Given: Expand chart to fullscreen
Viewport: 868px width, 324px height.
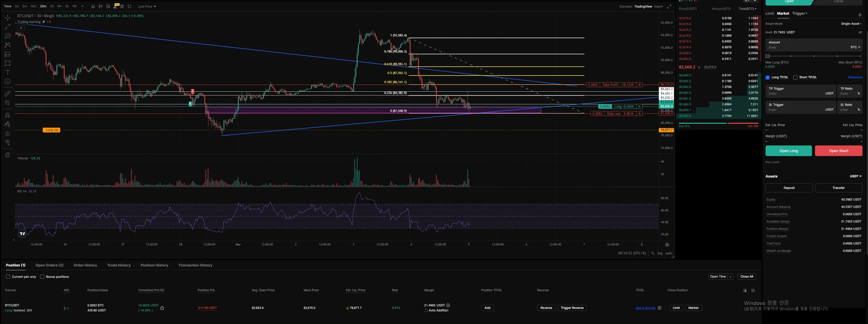Looking at the screenshot, I should click(x=669, y=6).
